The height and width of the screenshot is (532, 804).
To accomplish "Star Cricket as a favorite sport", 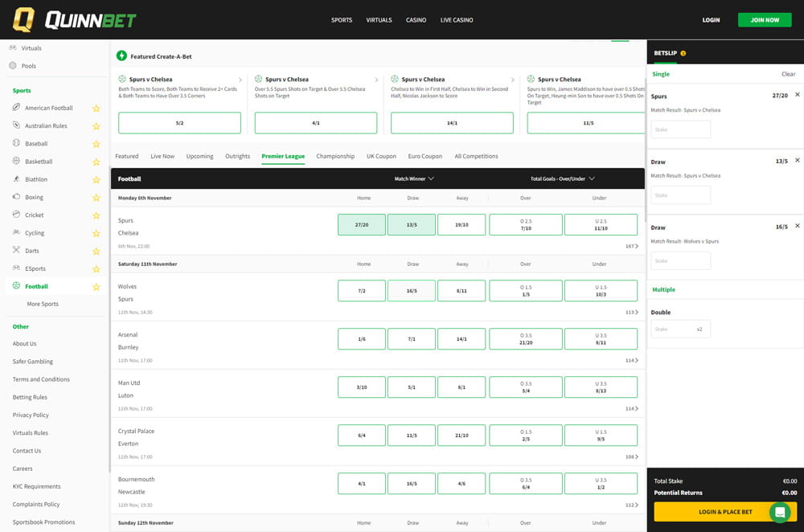I will (x=96, y=215).
